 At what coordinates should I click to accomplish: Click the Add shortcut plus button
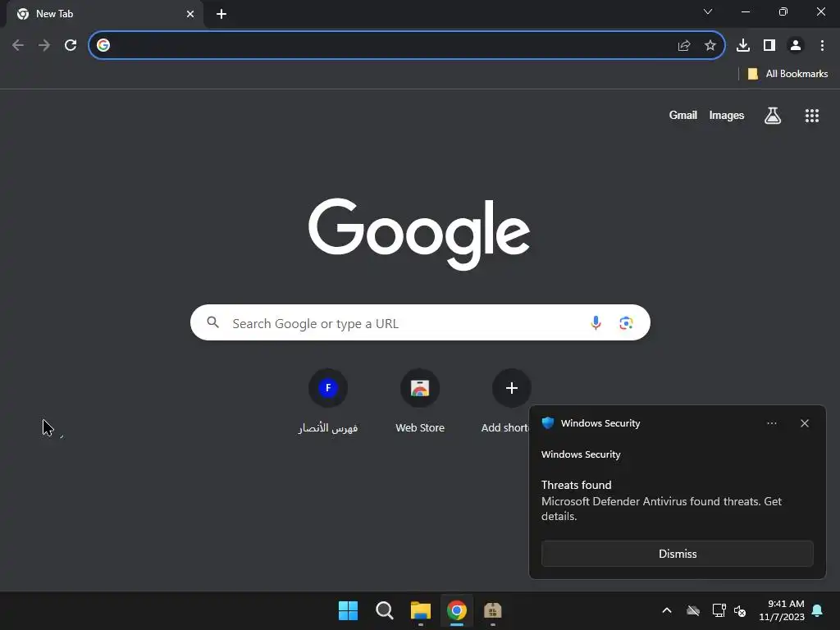coord(512,388)
